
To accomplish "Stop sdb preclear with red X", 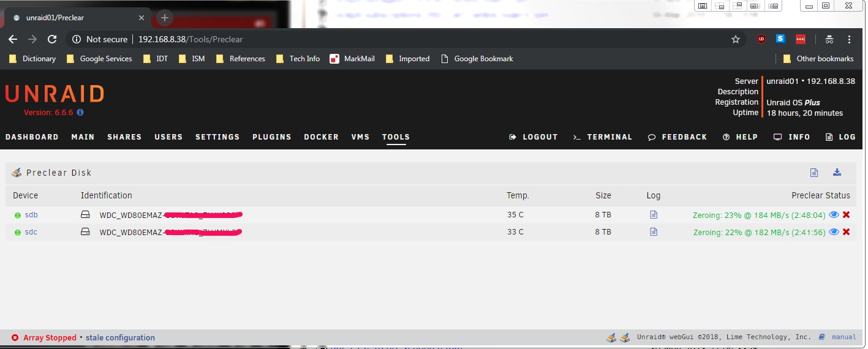I will click(x=846, y=215).
